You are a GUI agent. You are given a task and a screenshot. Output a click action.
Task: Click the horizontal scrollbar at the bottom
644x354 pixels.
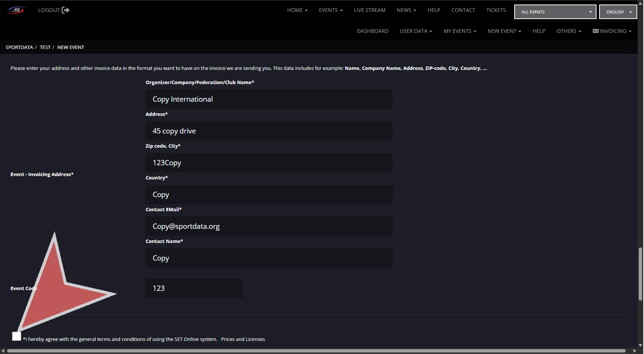[316, 351]
